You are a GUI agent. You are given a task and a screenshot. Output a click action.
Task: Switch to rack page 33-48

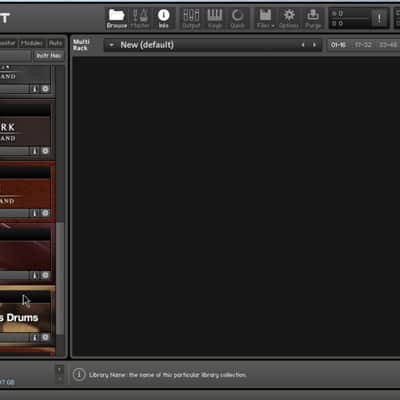pyautogui.click(x=388, y=45)
